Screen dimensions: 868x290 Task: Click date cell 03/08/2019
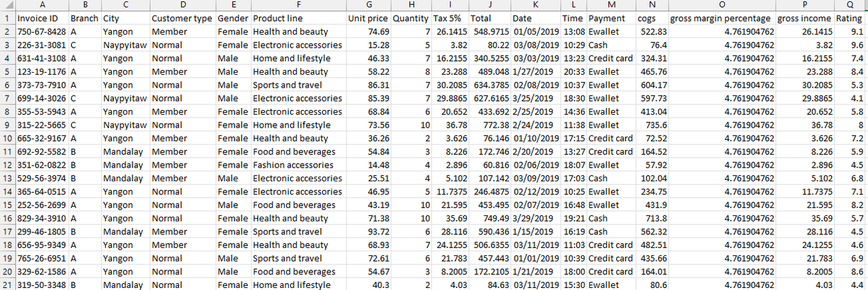pos(536,45)
